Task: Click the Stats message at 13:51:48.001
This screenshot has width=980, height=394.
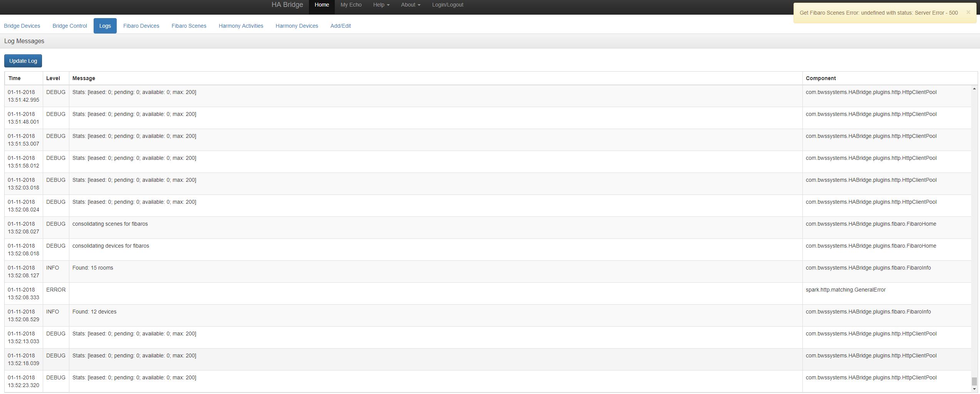Action: click(134, 114)
